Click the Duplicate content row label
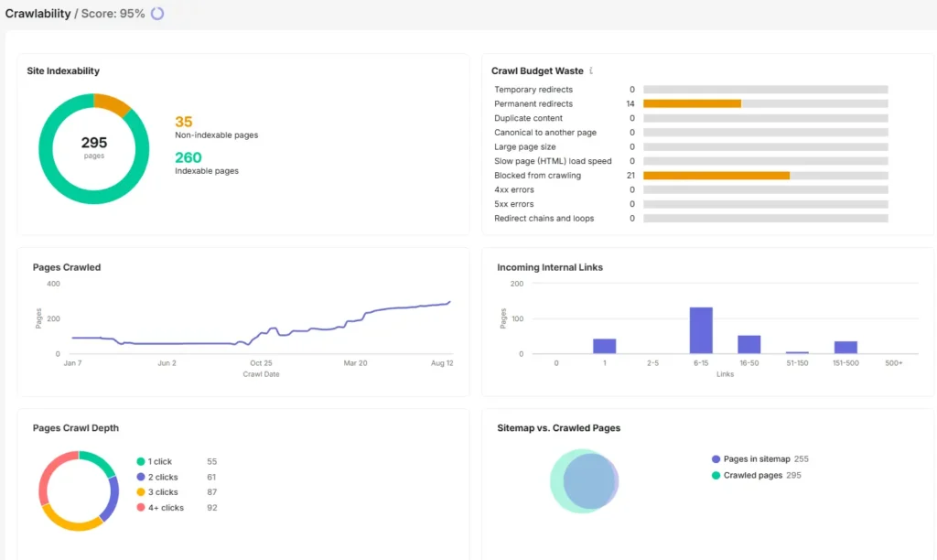 pyautogui.click(x=528, y=118)
